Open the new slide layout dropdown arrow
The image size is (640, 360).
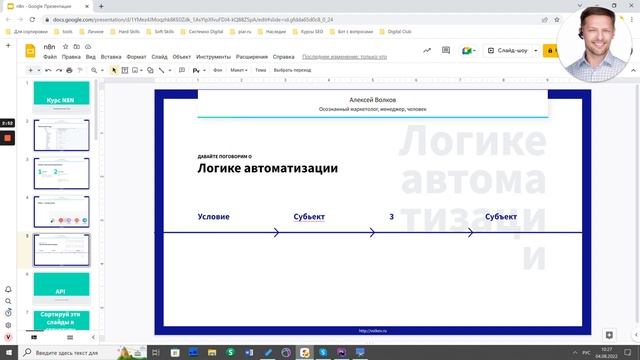click(x=39, y=70)
